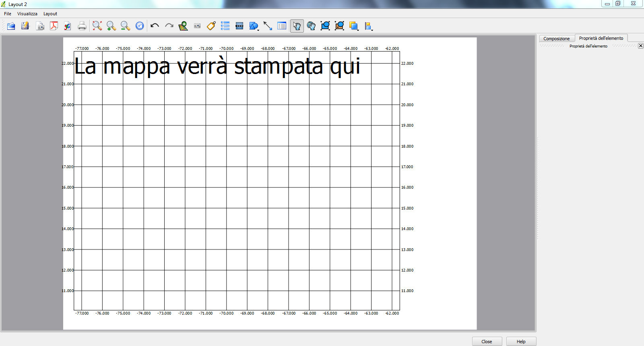
Task: Open the Align items dropdown
Action: tap(372, 30)
